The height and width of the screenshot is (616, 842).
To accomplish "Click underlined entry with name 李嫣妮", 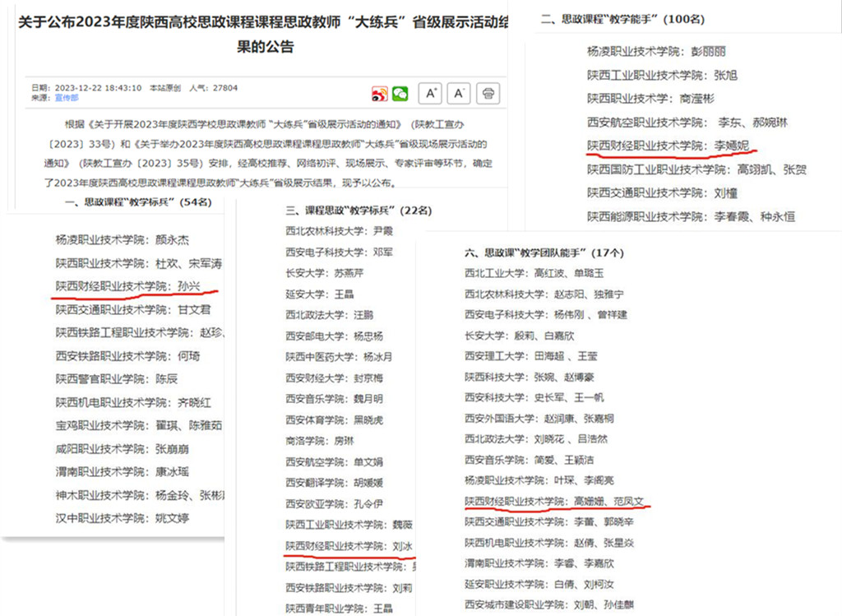I will pyautogui.click(x=669, y=146).
